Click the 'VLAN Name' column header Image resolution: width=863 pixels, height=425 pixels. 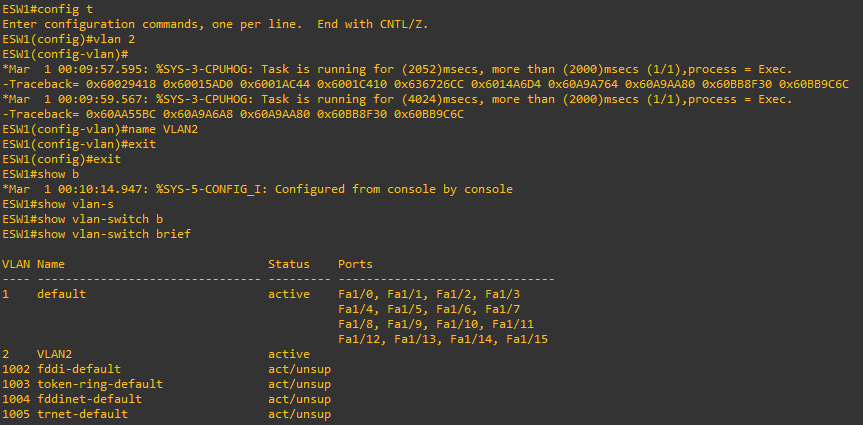tap(34, 264)
